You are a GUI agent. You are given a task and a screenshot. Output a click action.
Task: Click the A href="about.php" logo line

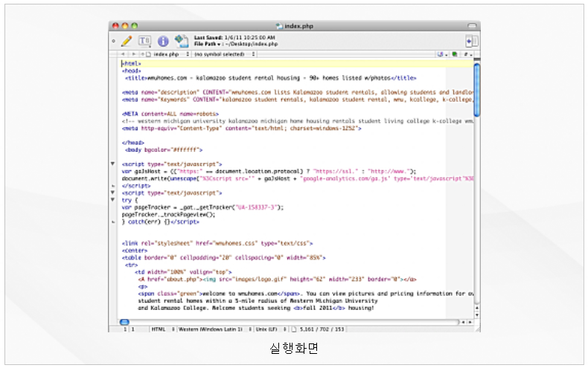click(277, 280)
